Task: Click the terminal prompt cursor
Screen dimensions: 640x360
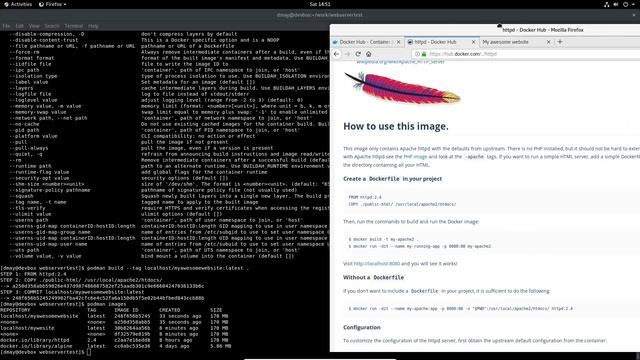Action: pos(89,352)
